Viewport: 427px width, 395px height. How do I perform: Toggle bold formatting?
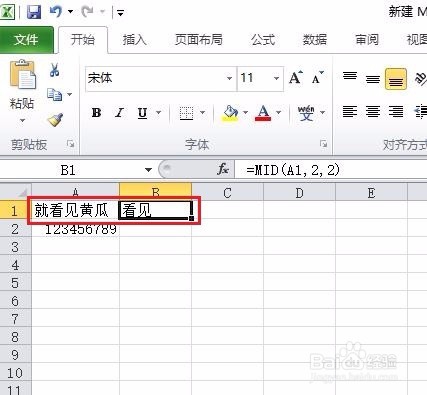96,113
